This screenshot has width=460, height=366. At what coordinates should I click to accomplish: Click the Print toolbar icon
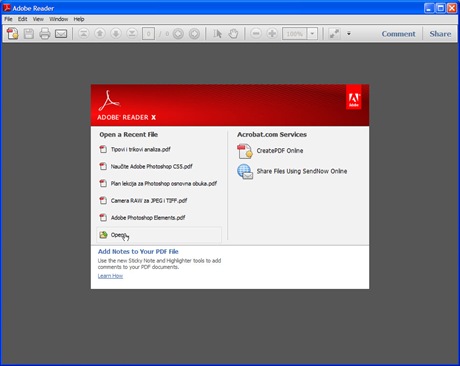coord(45,34)
